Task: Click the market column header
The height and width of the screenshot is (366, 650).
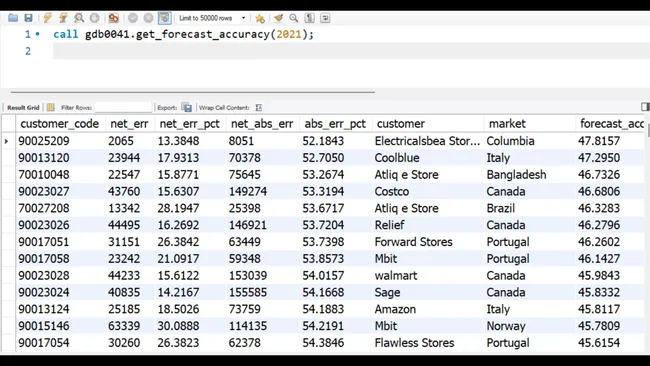Action: pyautogui.click(x=529, y=124)
